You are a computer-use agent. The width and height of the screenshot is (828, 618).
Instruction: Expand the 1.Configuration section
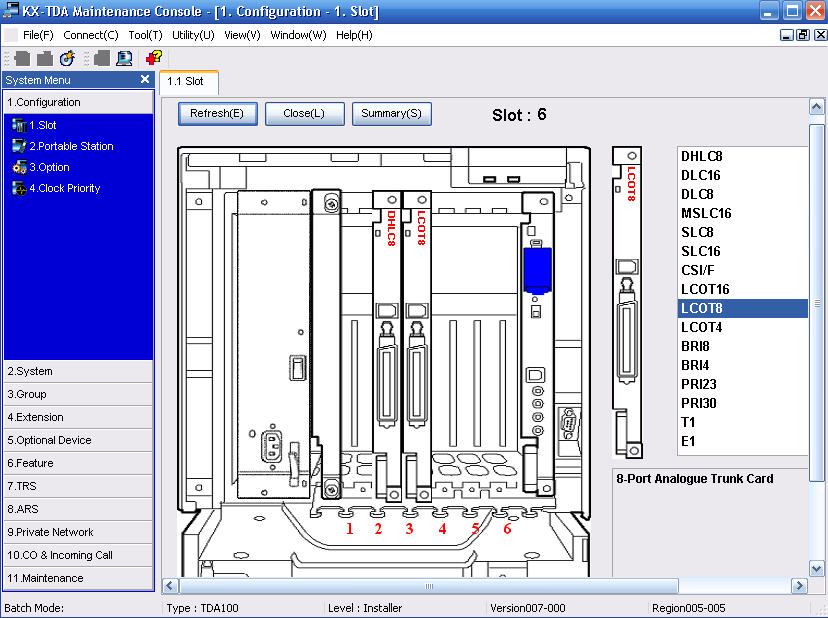[79, 102]
